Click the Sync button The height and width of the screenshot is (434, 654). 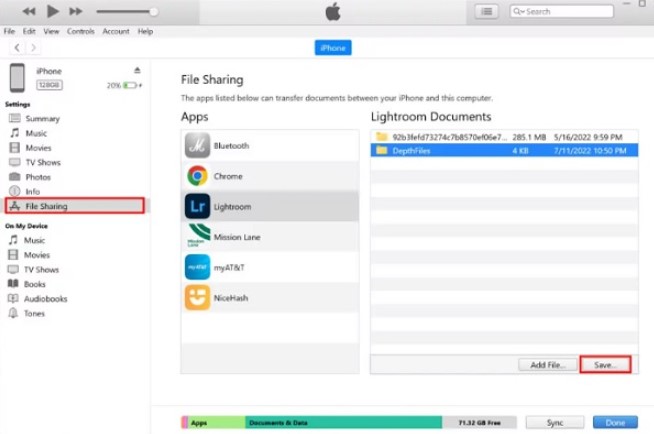555,422
